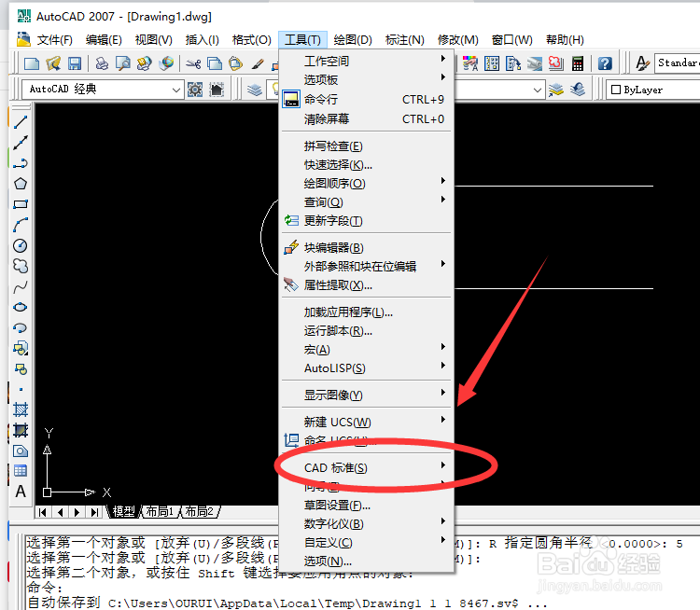700x610 pixels.
Task: Click the Print icon
Action: click(102, 63)
